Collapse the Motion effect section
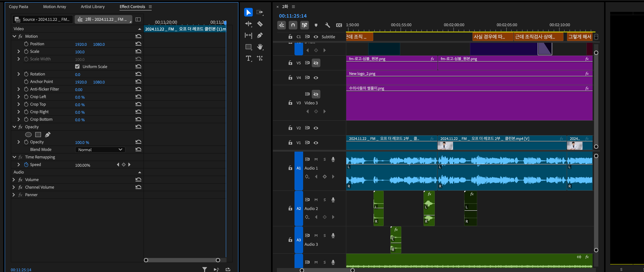644x272 pixels. click(x=14, y=36)
